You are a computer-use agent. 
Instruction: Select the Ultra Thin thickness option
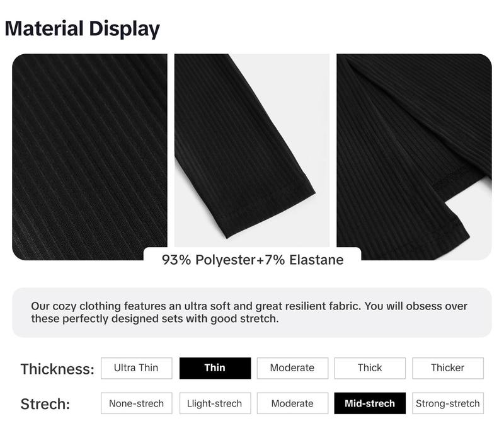(136, 368)
